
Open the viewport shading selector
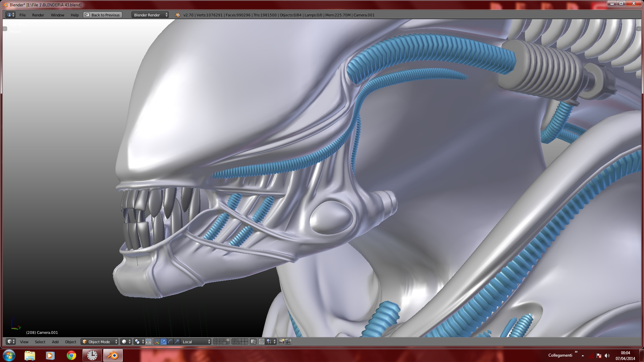click(x=126, y=342)
